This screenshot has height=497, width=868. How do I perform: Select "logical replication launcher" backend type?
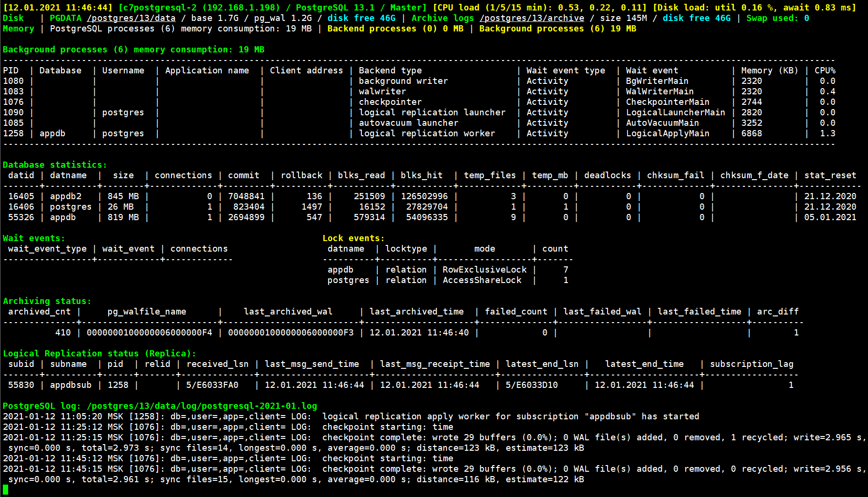pyautogui.click(x=432, y=112)
